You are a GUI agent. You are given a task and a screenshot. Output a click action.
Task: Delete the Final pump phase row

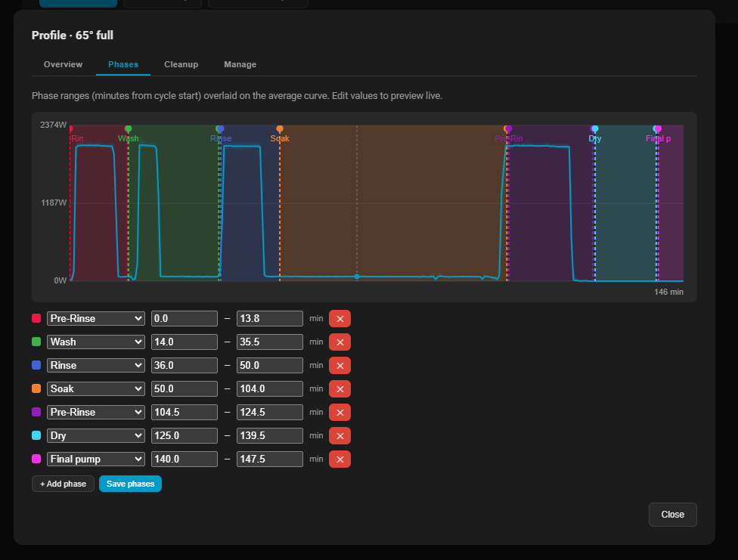coord(340,459)
